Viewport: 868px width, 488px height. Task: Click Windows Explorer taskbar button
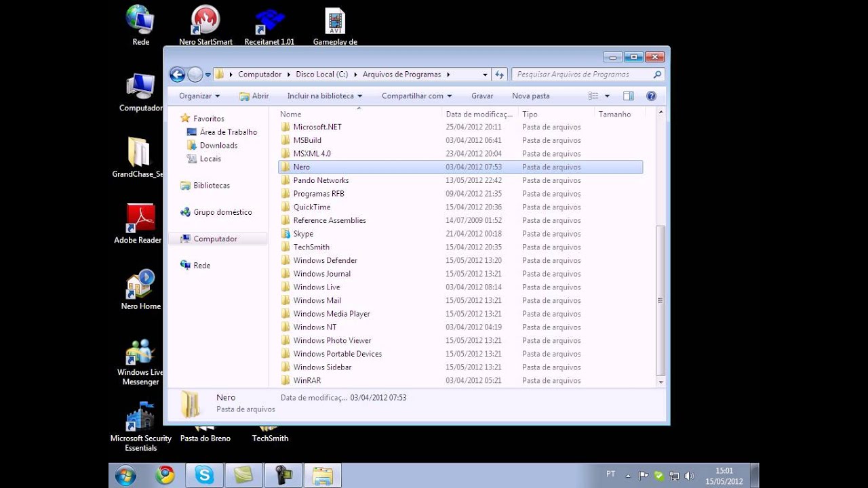click(322, 476)
